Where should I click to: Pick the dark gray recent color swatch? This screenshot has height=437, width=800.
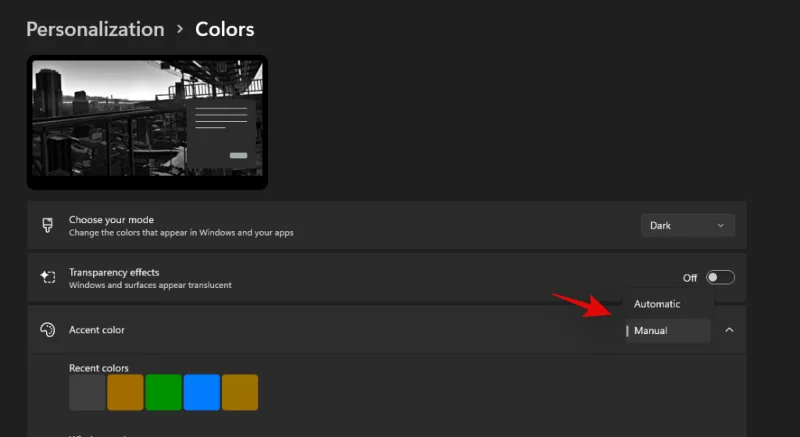[87, 392]
